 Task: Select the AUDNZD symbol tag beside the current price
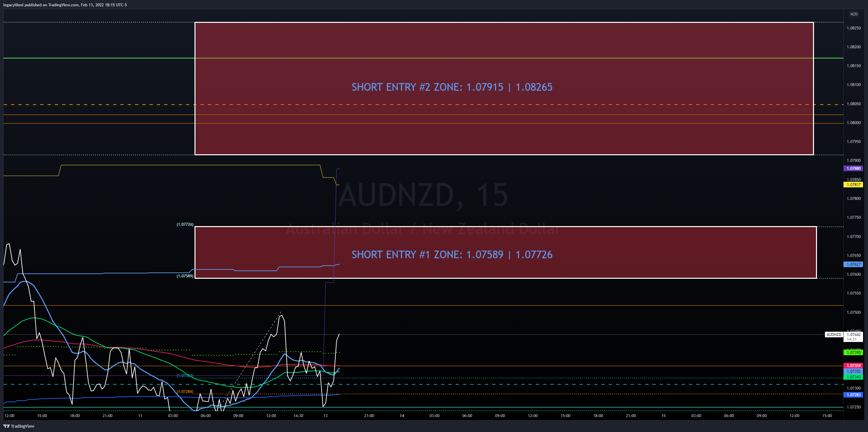pyautogui.click(x=834, y=334)
